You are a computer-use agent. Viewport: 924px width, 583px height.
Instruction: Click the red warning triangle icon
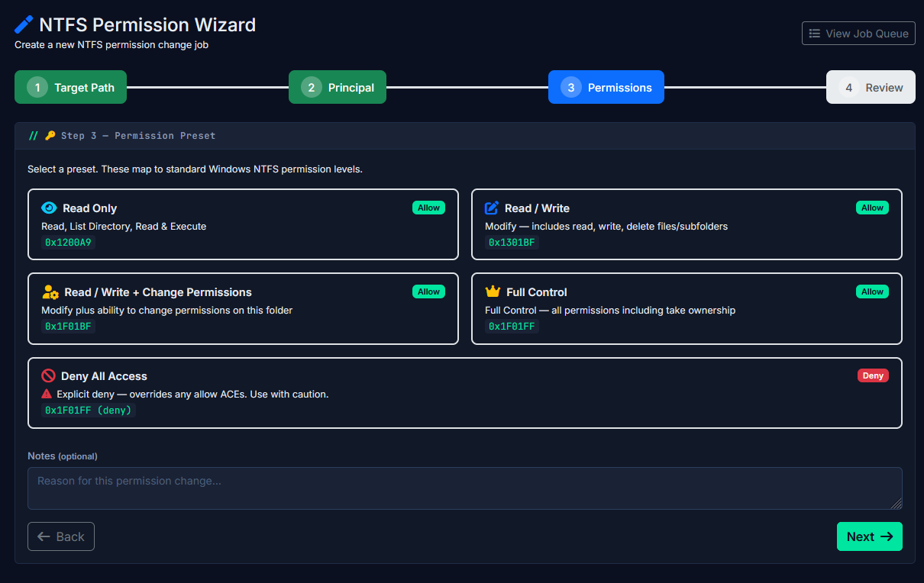coord(47,394)
